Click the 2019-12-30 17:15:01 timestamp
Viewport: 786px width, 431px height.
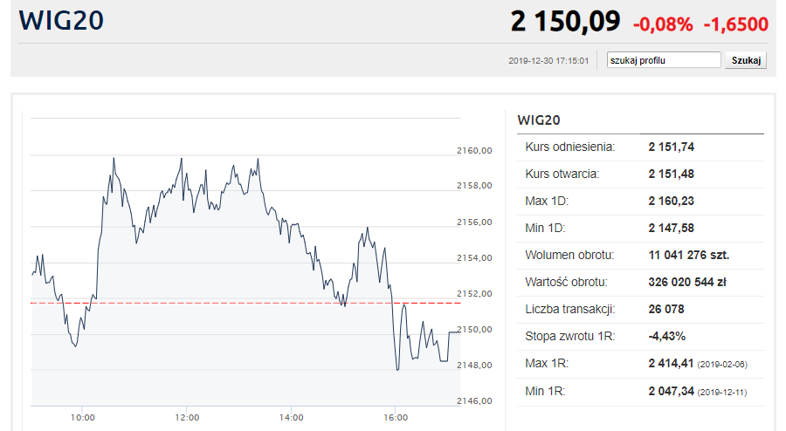pos(548,61)
